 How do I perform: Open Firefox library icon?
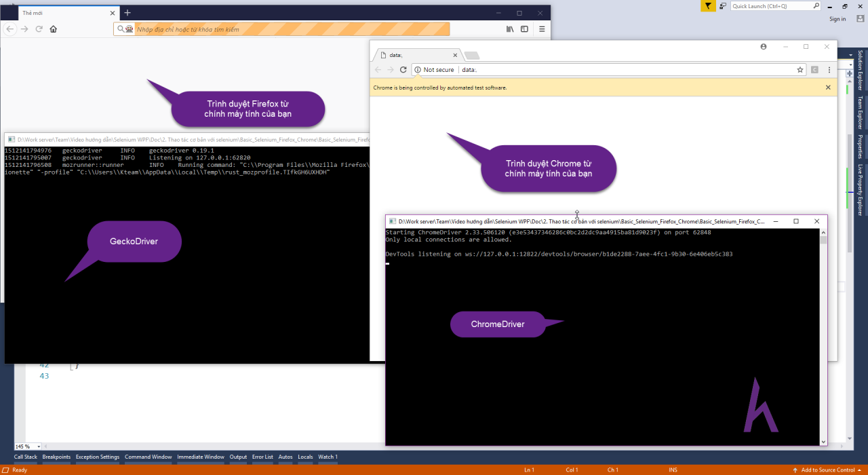pyautogui.click(x=510, y=29)
